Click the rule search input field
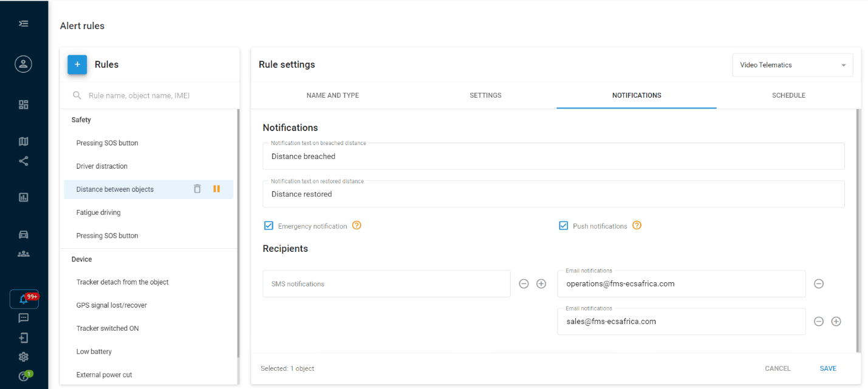This screenshot has height=389, width=868. pos(150,95)
